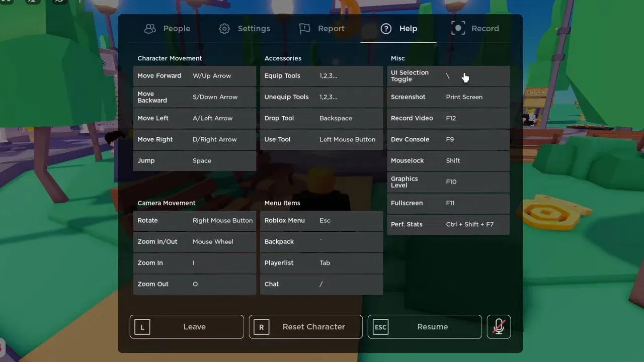644x362 pixels.
Task: Click the R key icon beside Reset Character
Action: tap(261, 327)
